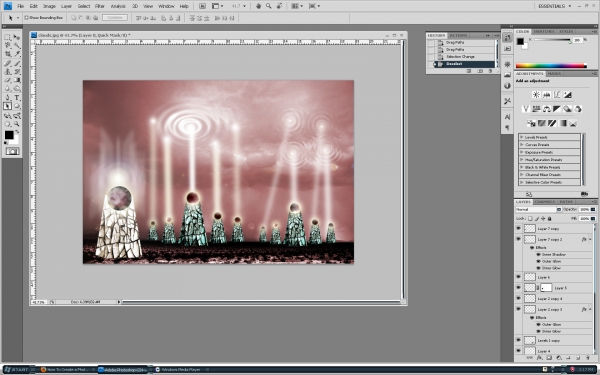Click the color spectrum ramp
Image resolution: width=600 pixels, height=375 pixels.
pos(551,66)
